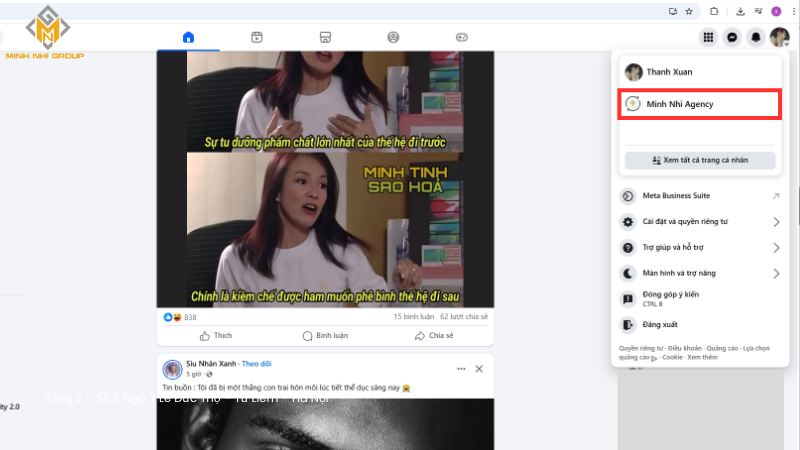
Task: Open the Facebook menu grid icon
Action: (708, 37)
